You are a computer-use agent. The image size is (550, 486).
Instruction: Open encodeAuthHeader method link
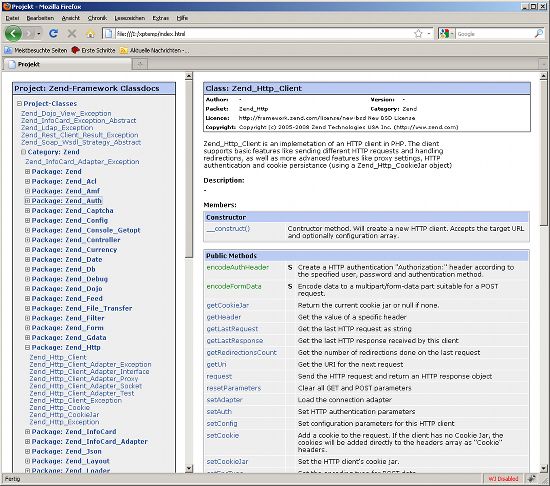click(x=238, y=267)
